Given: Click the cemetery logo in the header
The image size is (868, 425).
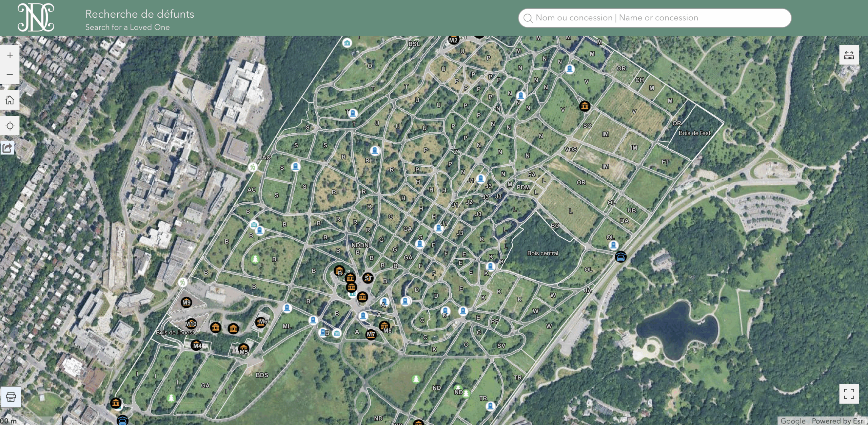Looking at the screenshot, I should pos(36,18).
